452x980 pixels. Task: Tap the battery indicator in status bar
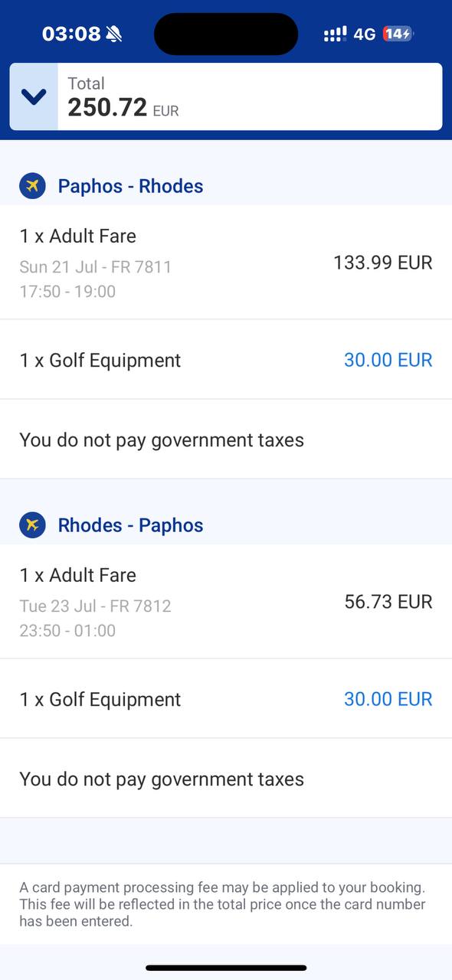coord(398,34)
